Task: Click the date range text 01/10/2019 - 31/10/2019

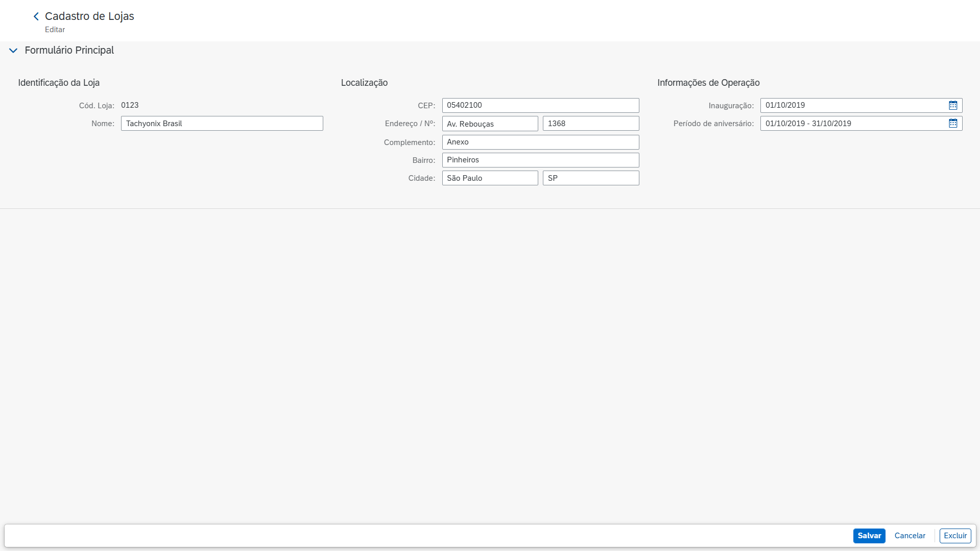Action: pos(808,124)
